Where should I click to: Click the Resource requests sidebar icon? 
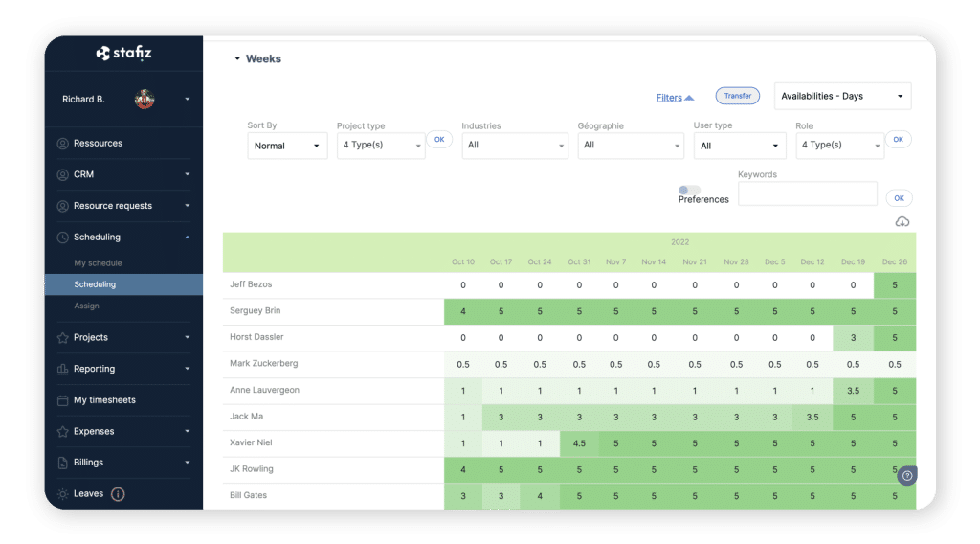62,206
